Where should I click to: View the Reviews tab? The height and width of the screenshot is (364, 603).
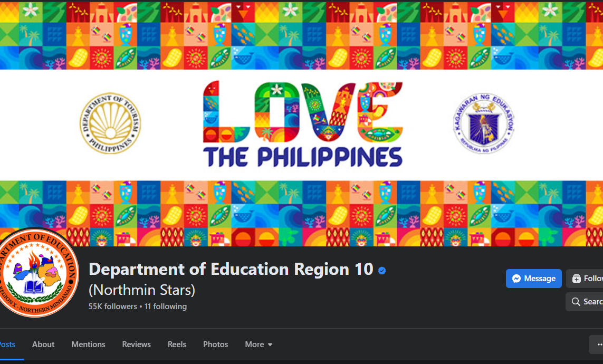pos(137,344)
